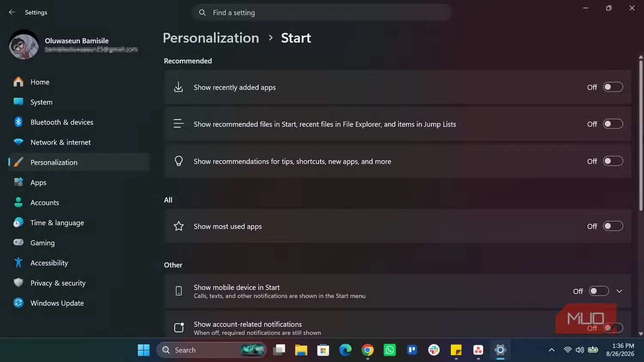Click the Time & language clock icon
The height and width of the screenshot is (362, 644).
click(x=18, y=223)
